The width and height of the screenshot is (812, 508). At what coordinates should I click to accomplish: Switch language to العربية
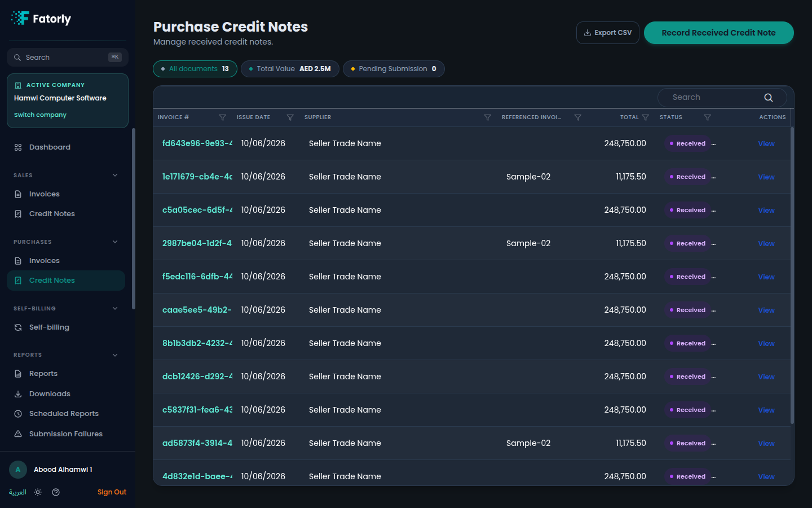pyautogui.click(x=17, y=492)
